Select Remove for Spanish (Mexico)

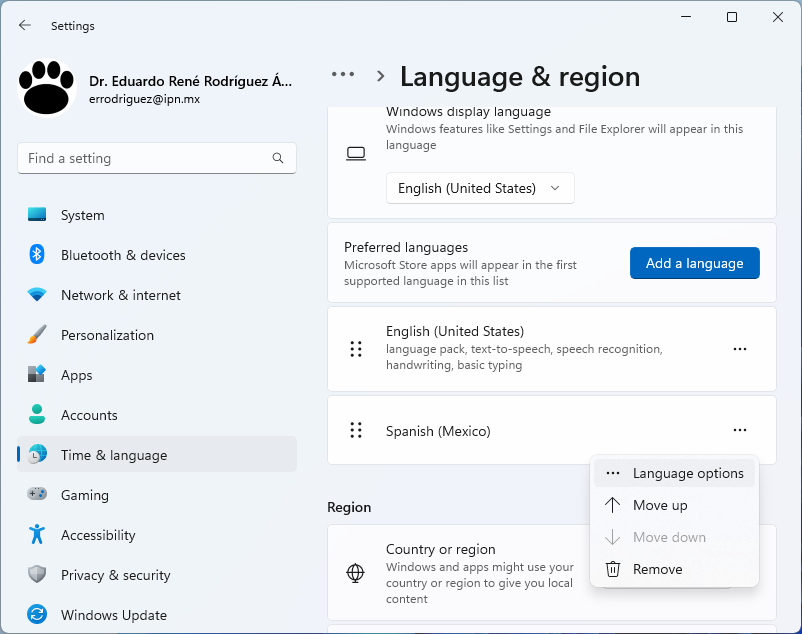pos(657,569)
